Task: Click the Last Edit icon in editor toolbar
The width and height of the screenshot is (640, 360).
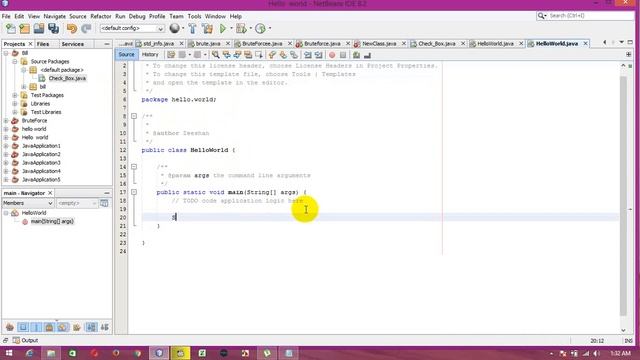Action: click(x=171, y=55)
